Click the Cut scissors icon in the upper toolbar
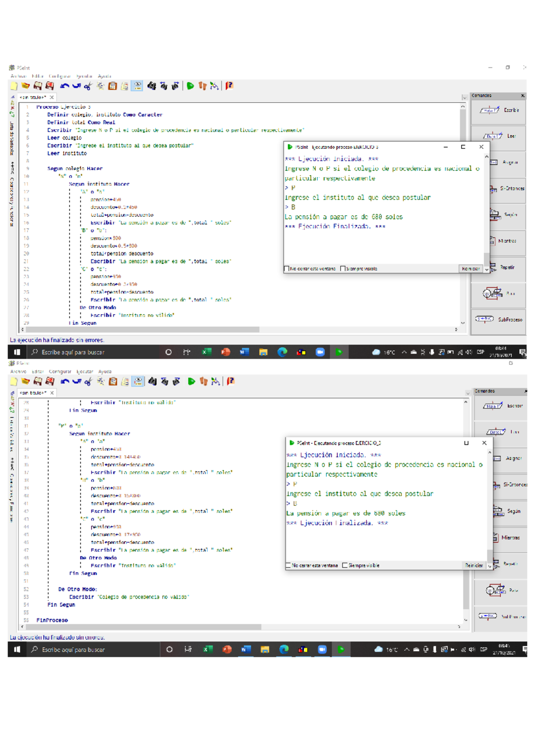This screenshot has width=535, height=756. point(88,86)
